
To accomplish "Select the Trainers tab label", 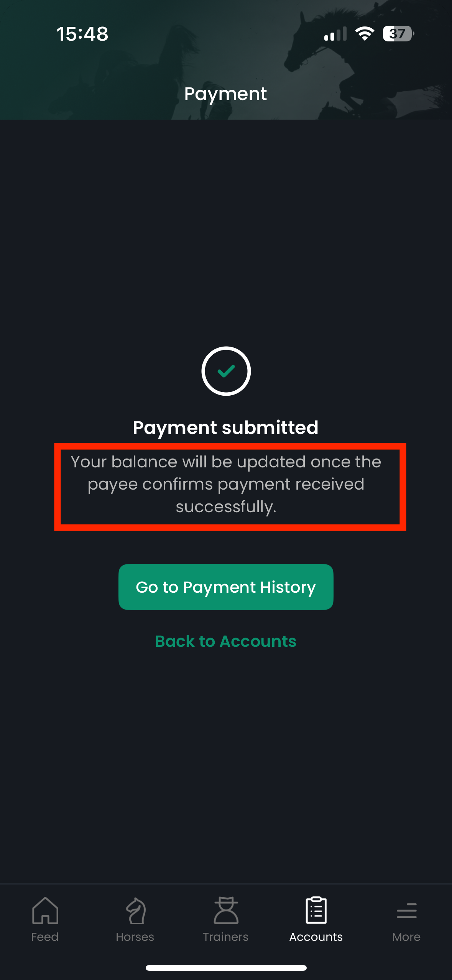I will tap(226, 937).
